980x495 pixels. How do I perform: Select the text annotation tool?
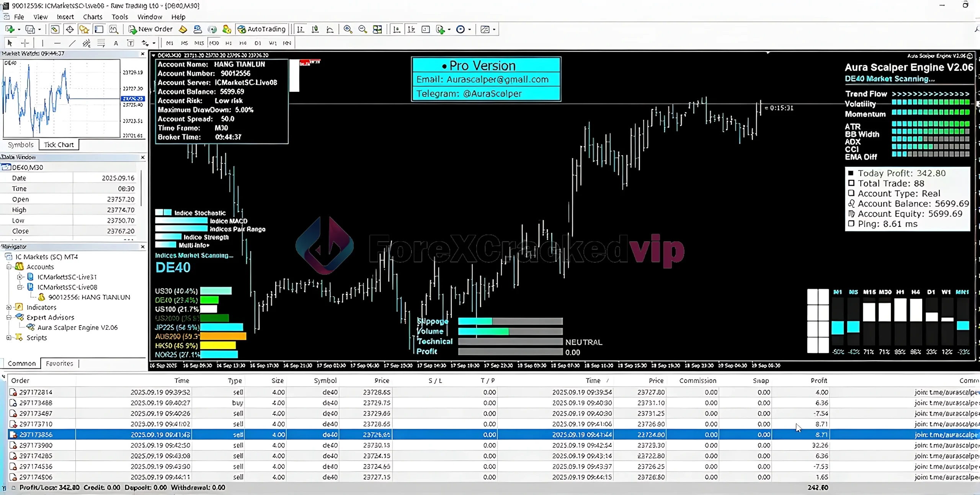[x=116, y=43]
